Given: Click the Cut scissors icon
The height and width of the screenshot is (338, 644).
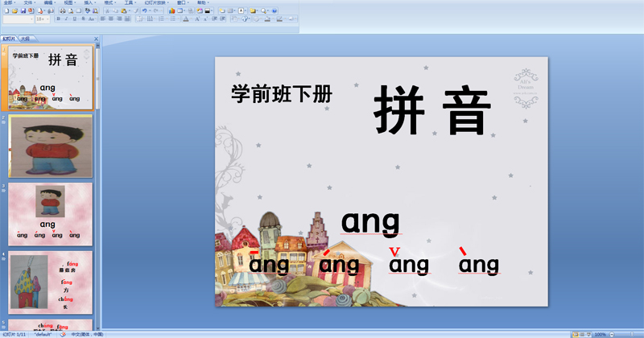Looking at the screenshot, I should tap(107, 10).
